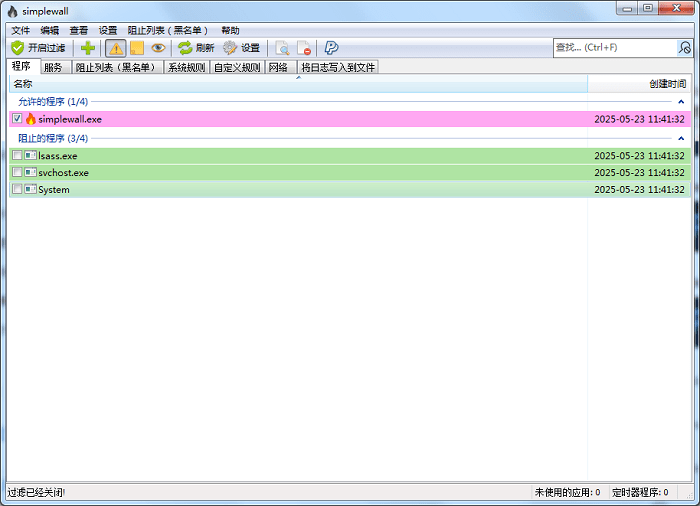Open the 阻止列表（黑名单） menu
The width and height of the screenshot is (700, 506).
pos(167,31)
